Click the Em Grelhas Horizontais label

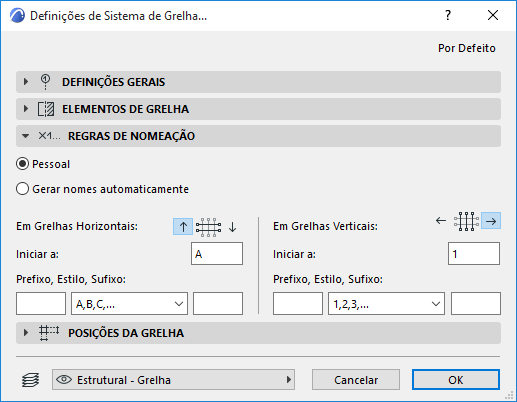click(77, 226)
